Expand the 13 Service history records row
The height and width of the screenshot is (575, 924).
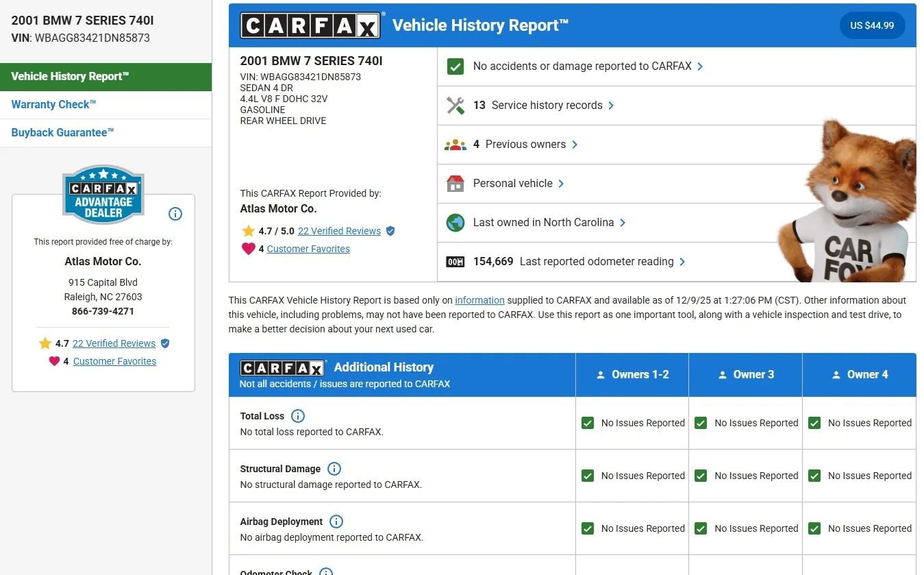(547, 106)
